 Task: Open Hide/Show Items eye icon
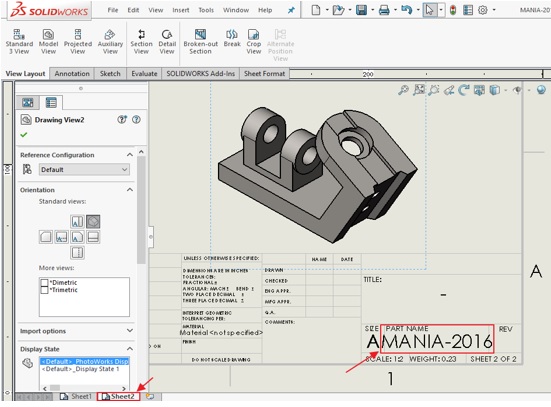click(517, 90)
